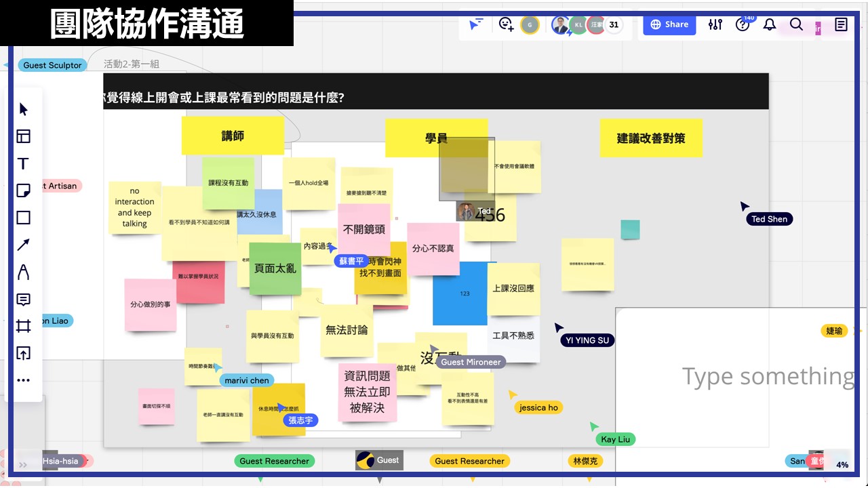Select the cursor arrow tool
The height and width of the screenshot is (488, 868).
coord(24,110)
